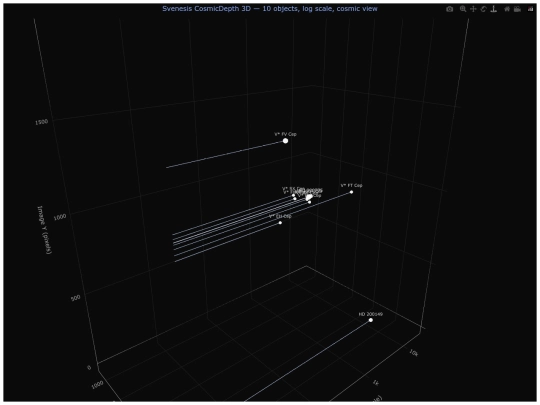This screenshot has width=540, height=405.
Task: Click the 1k tick on the depth axis
Action: point(375,382)
